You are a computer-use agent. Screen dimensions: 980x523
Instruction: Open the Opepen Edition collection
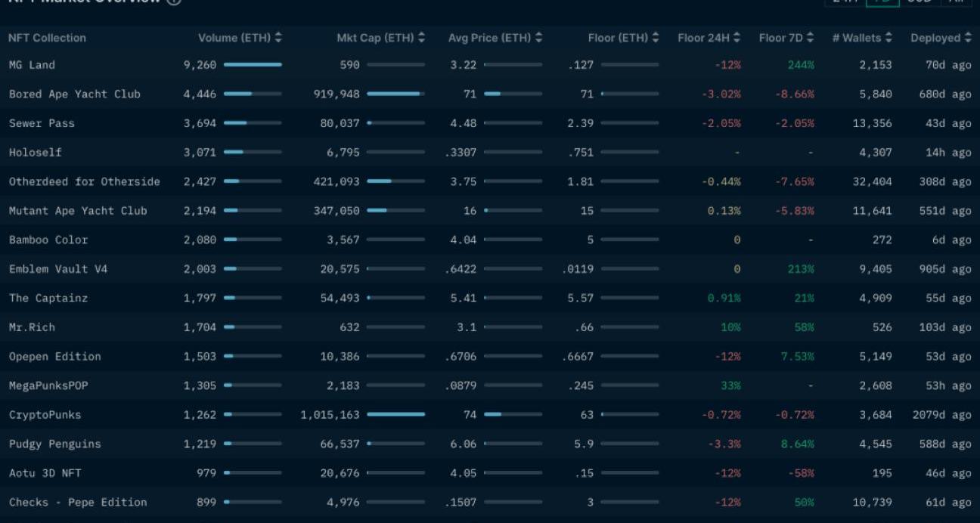click(54, 357)
